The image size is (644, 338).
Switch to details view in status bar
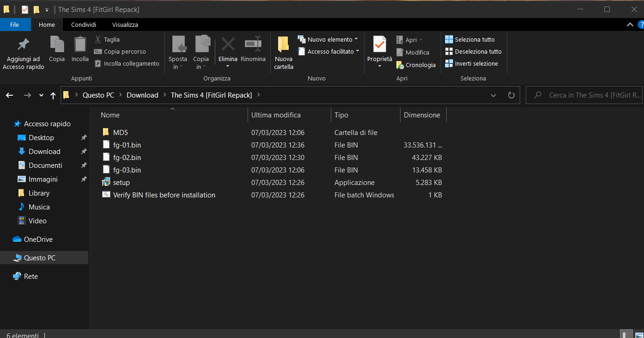coord(626,335)
